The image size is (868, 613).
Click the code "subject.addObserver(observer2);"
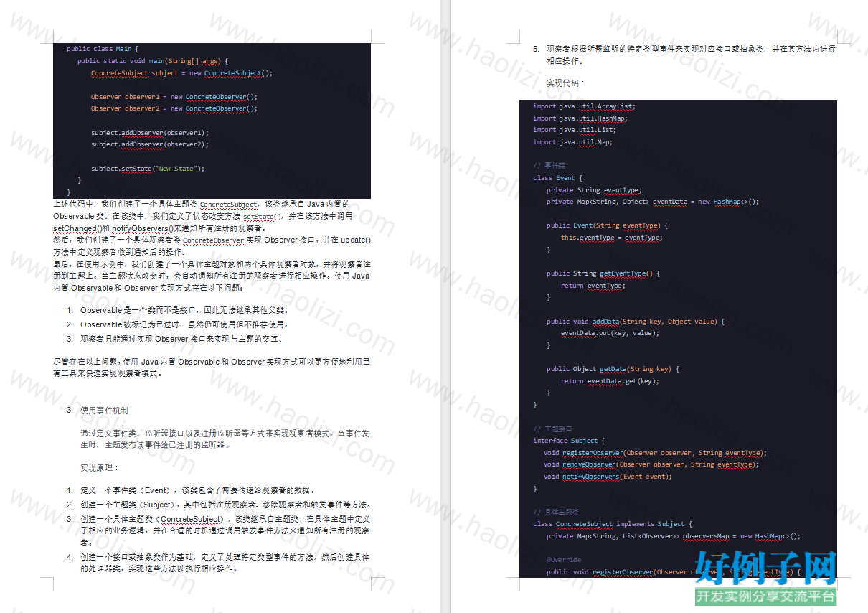click(149, 144)
